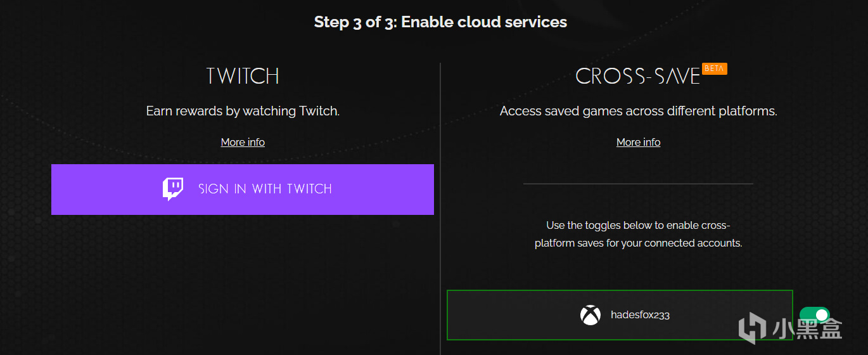The height and width of the screenshot is (355, 868).
Task: Click the 'Access saved games' description text
Action: coord(638,111)
